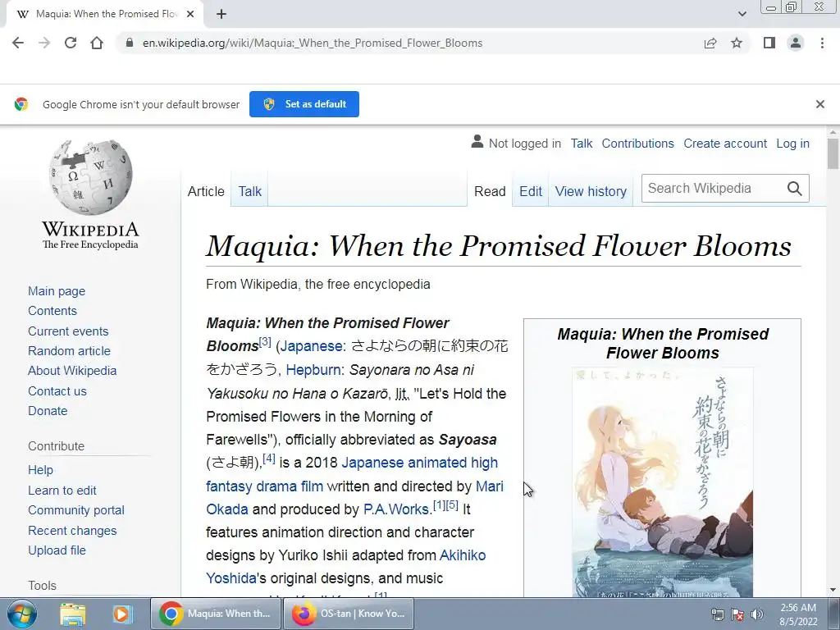Open the article Talk tab
Viewport: 840px width, 630px height.
pos(249,191)
